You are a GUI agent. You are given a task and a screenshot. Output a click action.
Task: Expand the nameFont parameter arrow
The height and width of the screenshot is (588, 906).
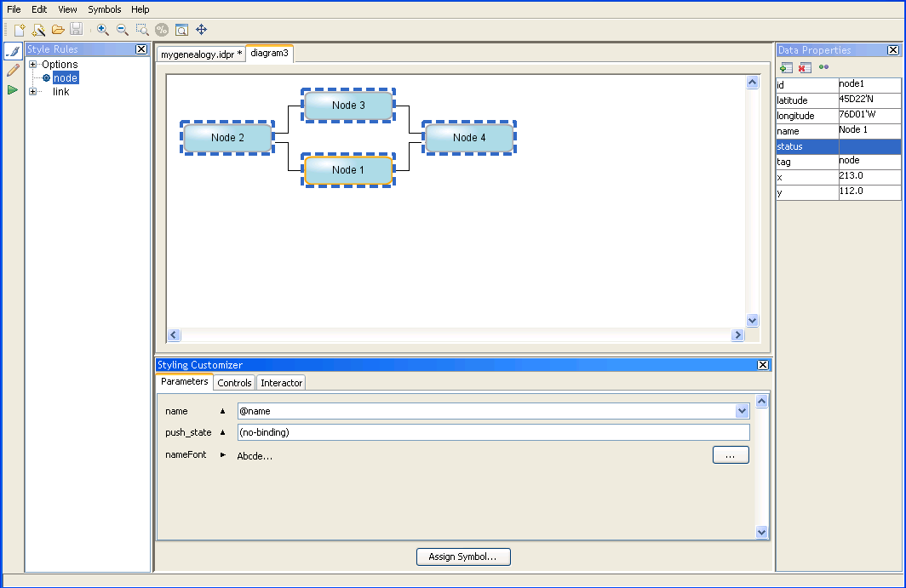(x=223, y=455)
